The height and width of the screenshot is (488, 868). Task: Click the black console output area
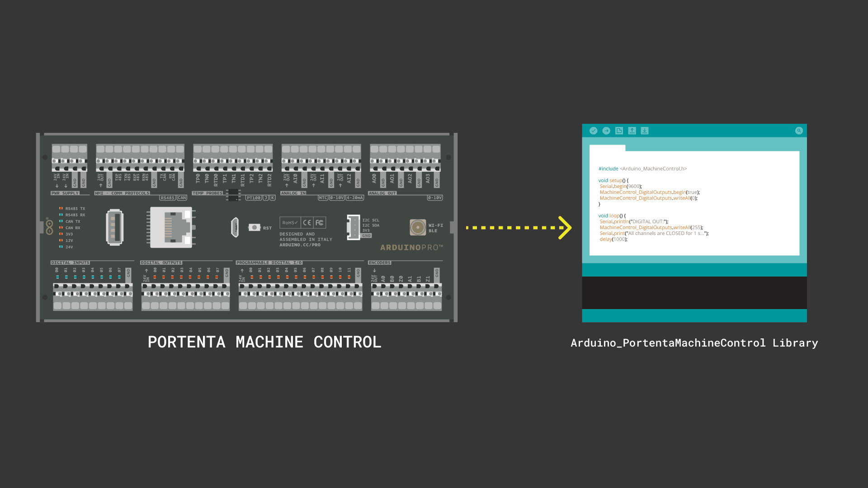click(x=694, y=292)
